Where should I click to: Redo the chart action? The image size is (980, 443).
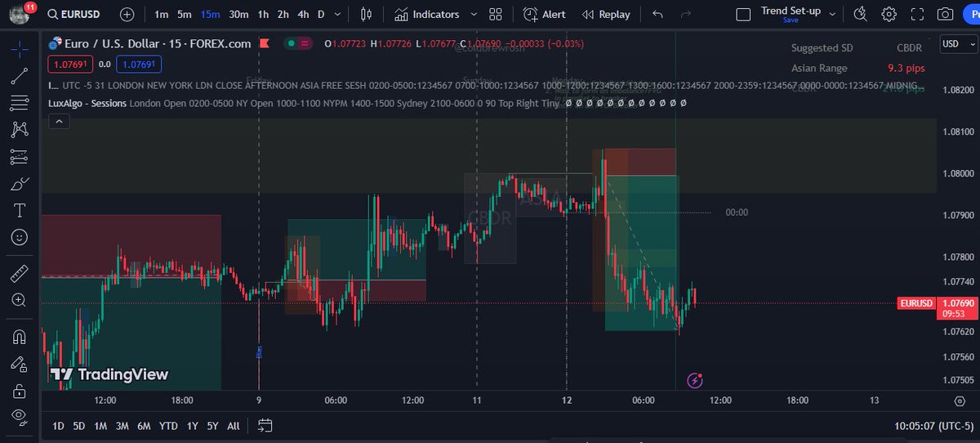686,14
